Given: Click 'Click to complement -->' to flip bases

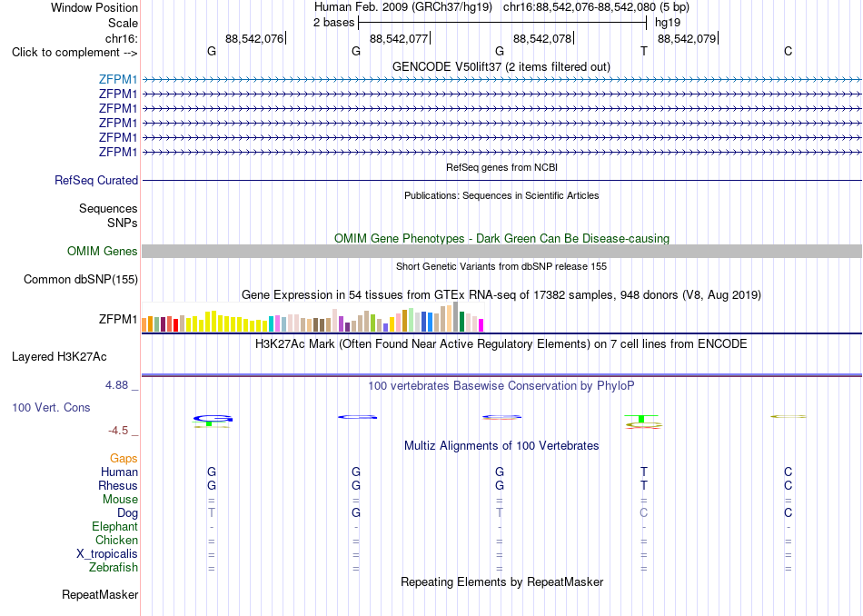Looking at the screenshot, I should click(x=74, y=53).
